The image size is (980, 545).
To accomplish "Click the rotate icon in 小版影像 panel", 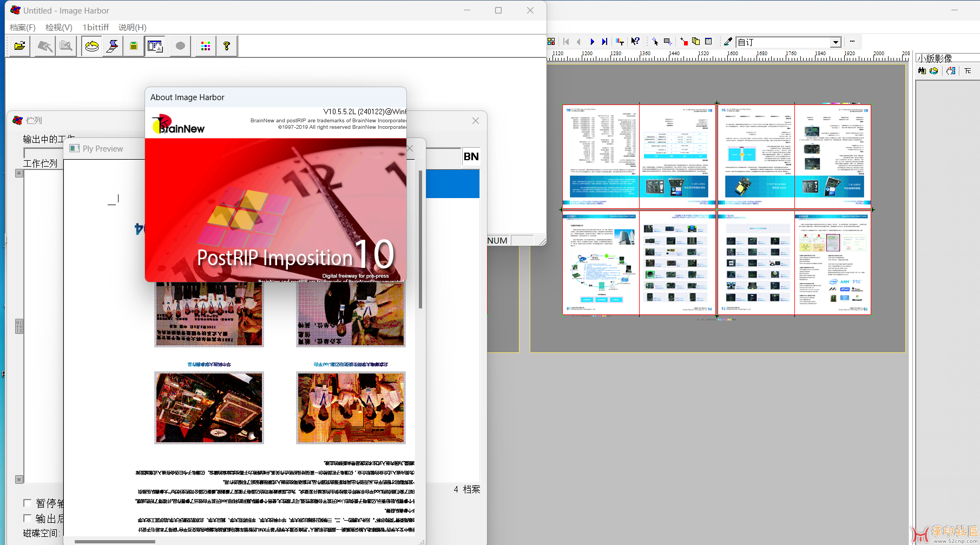I will (x=934, y=71).
